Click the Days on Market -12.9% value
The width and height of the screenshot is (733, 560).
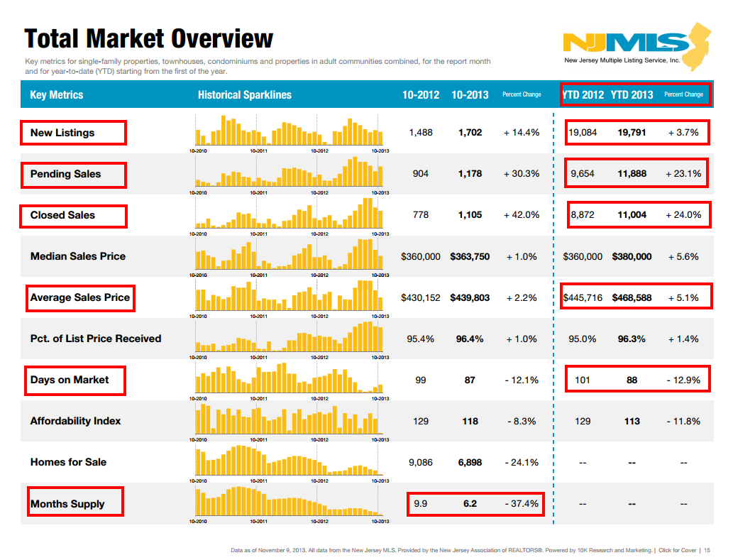tap(683, 380)
